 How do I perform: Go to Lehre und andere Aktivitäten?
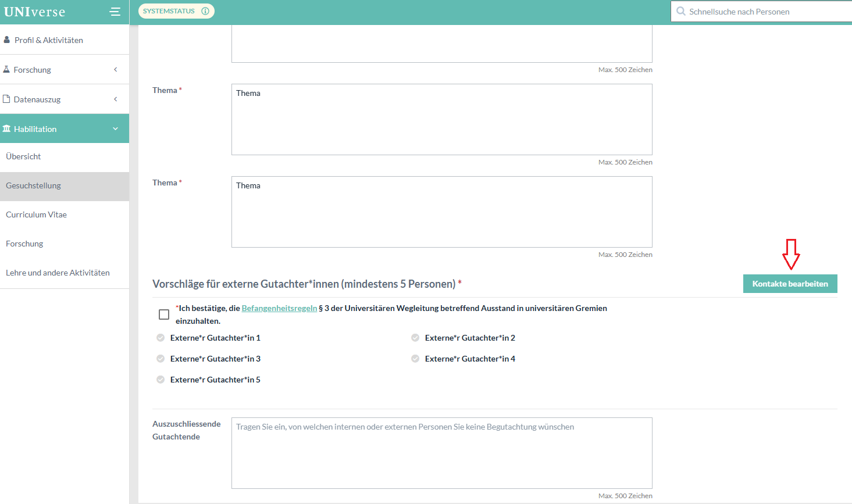(58, 273)
